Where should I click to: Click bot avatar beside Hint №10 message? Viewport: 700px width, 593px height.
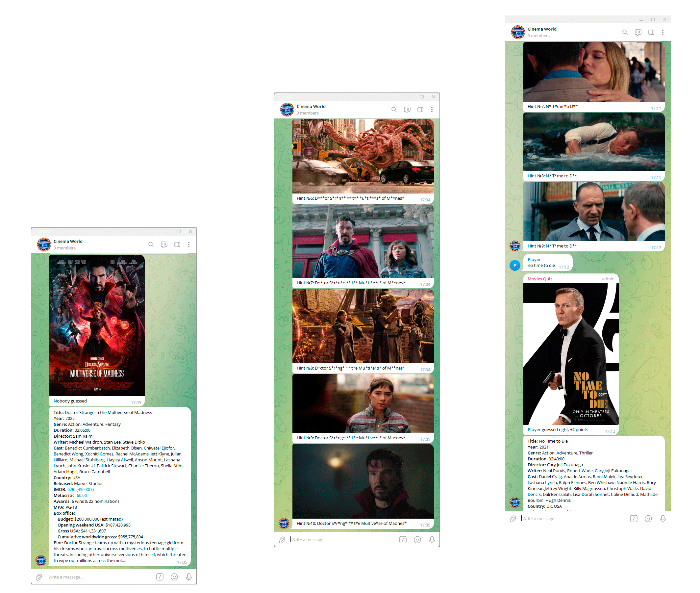(x=284, y=524)
